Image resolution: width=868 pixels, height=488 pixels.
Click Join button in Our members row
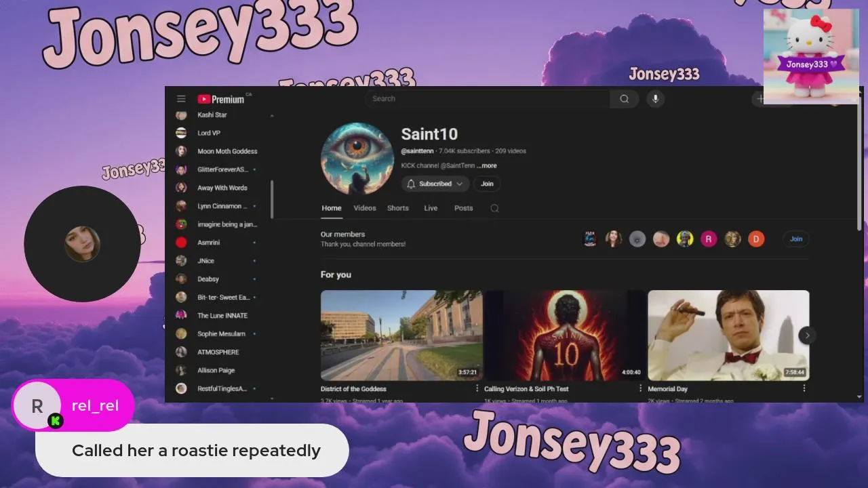coord(796,239)
